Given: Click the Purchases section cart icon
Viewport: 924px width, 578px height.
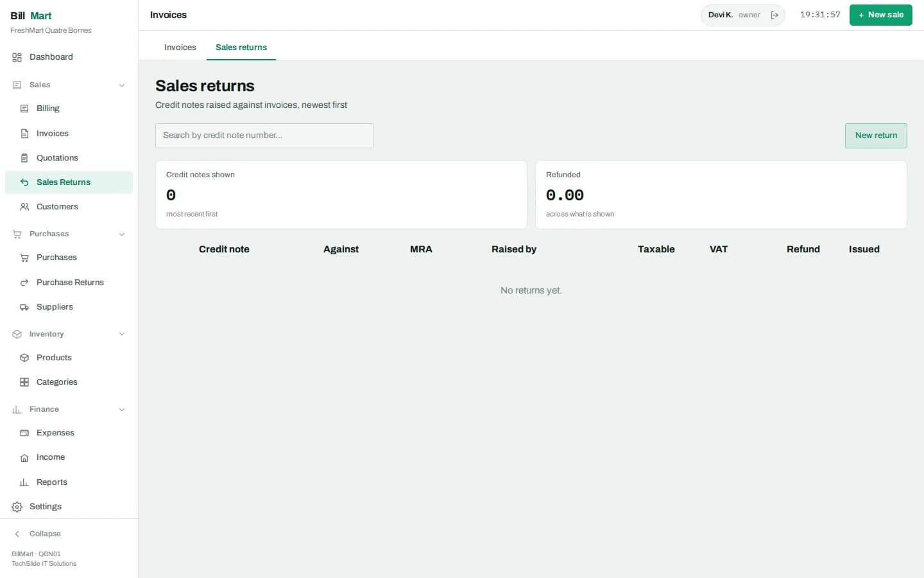Looking at the screenshot, I should [x=17, y=234].
